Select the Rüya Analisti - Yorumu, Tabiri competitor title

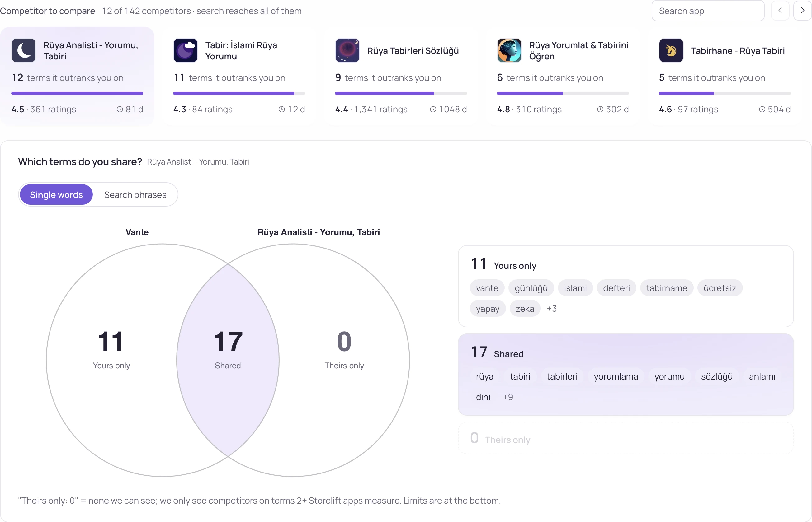91,50
